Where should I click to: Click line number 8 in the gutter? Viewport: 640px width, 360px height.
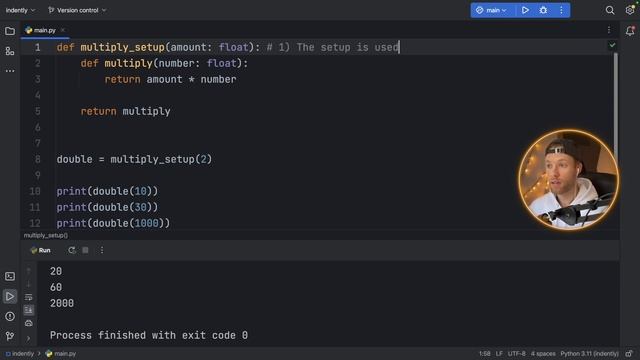click(38, 159)
